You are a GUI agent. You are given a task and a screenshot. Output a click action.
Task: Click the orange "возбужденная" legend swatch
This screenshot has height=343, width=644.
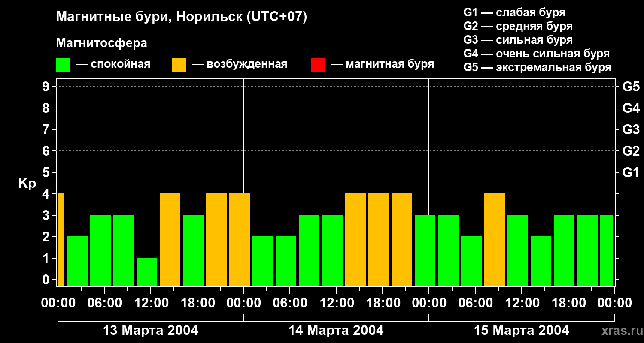pos(179,65)
